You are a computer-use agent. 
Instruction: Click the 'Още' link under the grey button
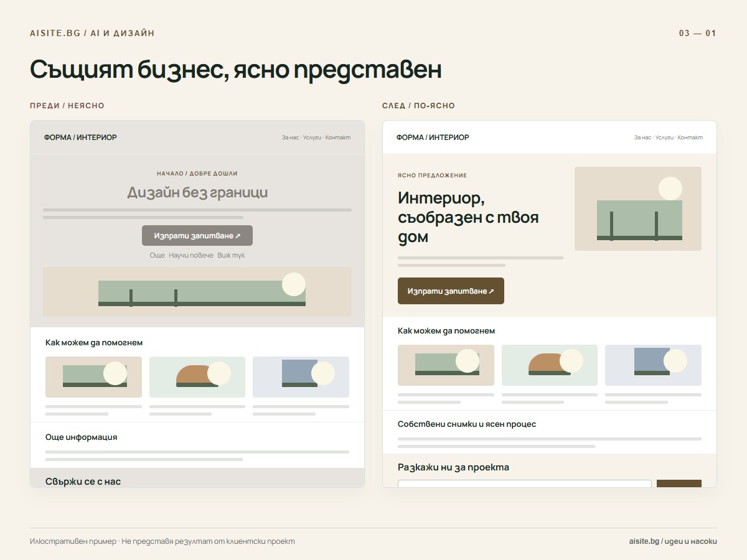(157, 256)
